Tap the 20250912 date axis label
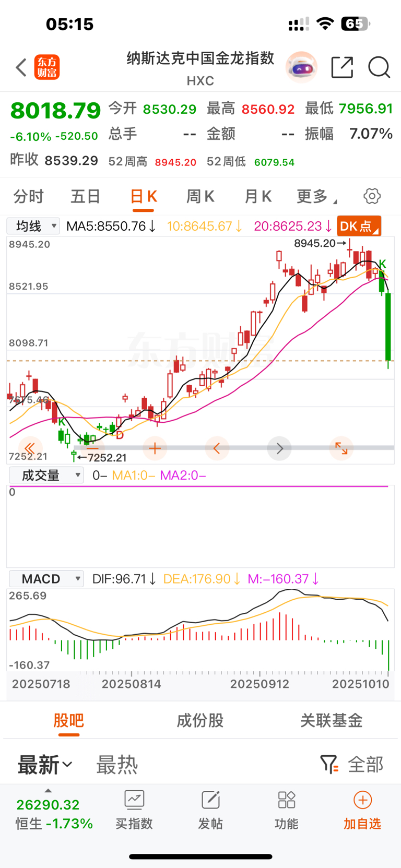 (x=260, y=684)
